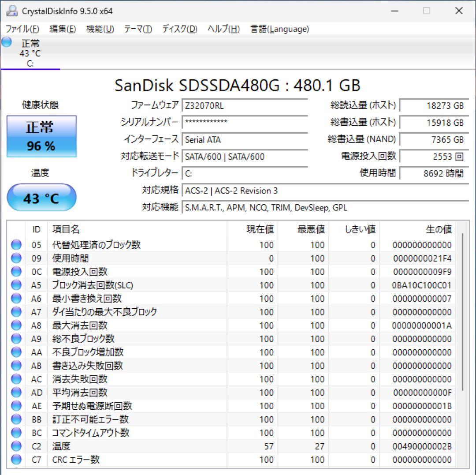This screenshot has height=475, width=476.
Task: Click the blue circle beside コマンドタイムアウト数
Action: point(16,433)
